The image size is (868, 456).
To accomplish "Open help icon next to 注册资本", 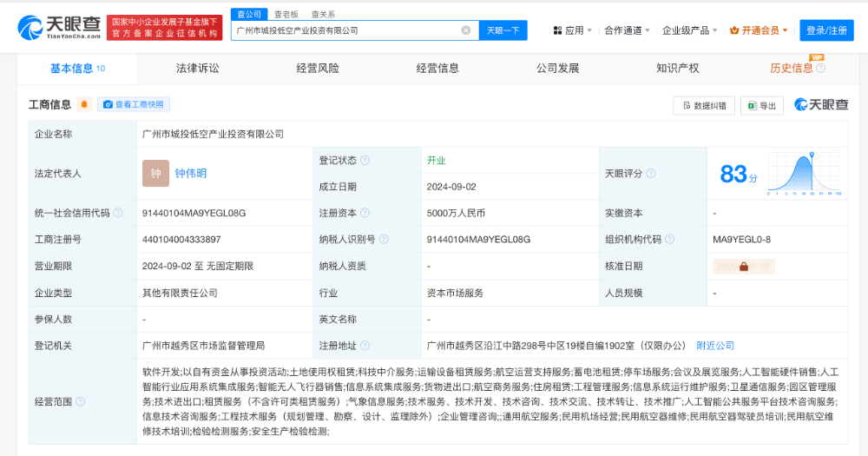I will 365,213.
